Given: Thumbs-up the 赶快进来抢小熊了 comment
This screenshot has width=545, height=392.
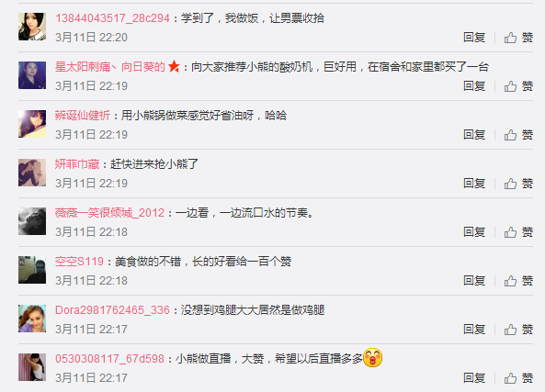Looking at the screenshot, I should 518,184.
